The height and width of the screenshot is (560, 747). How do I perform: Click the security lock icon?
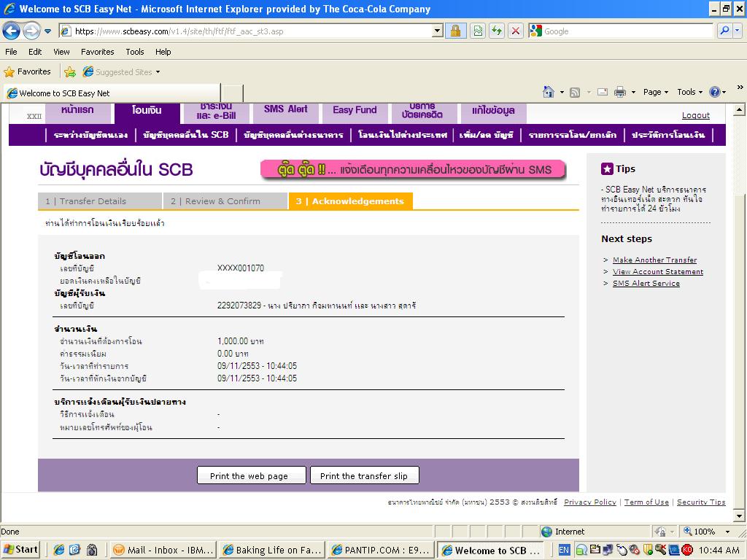[x=455, y=31]
